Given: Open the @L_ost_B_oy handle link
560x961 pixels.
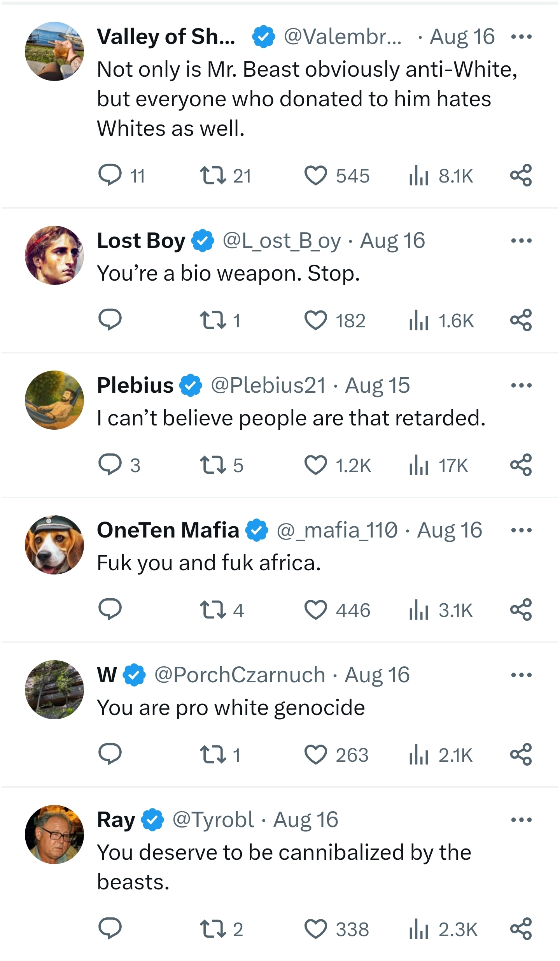Looking at the screenshot, I should pos(282,241).
